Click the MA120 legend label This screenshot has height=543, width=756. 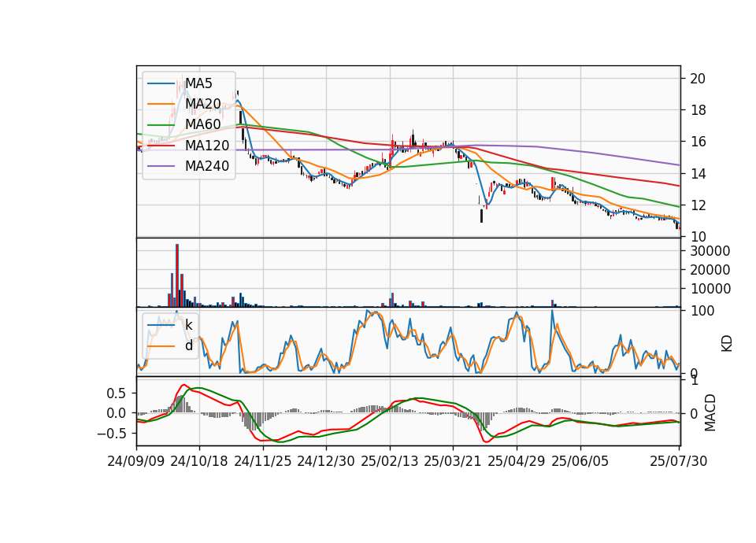coord(207,145)
